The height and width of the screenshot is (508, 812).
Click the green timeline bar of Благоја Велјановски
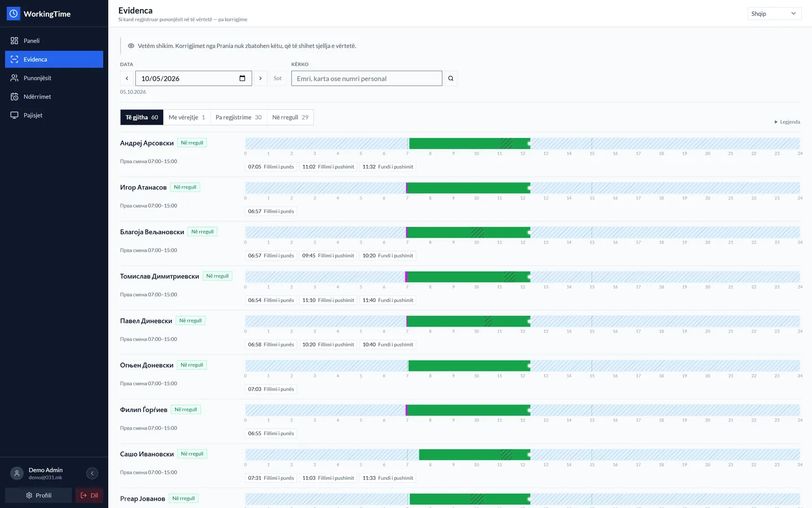468,232
